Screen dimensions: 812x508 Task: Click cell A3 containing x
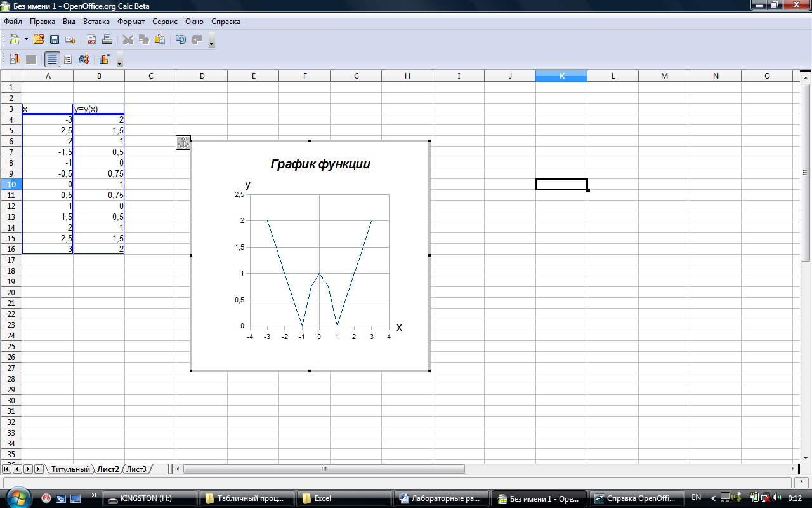[x=48, y=109]
